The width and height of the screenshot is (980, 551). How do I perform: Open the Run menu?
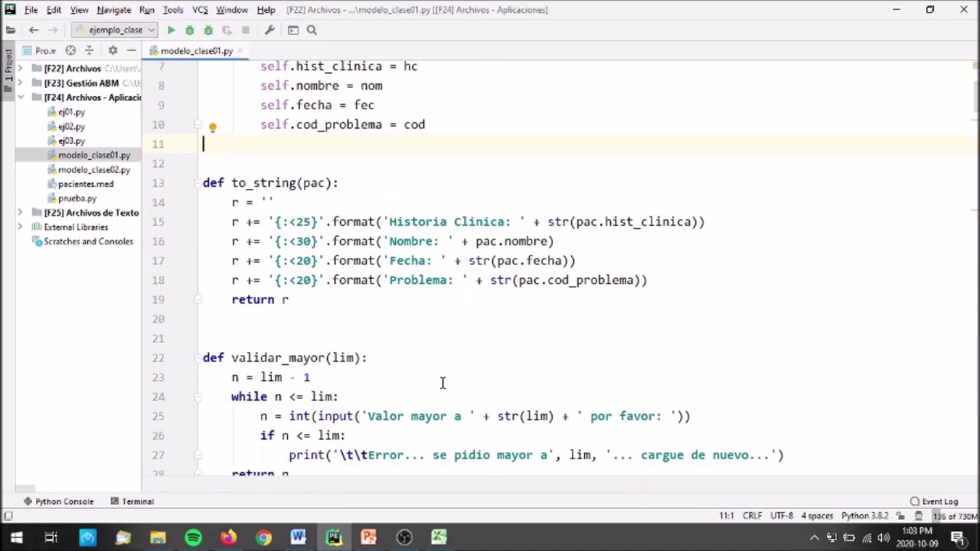point(146,10)
